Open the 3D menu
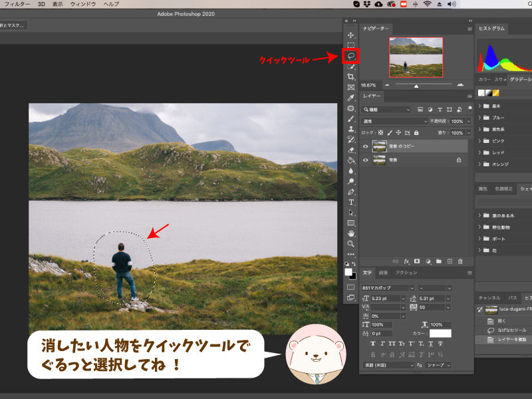532x399 pixels. pos(41,4)
